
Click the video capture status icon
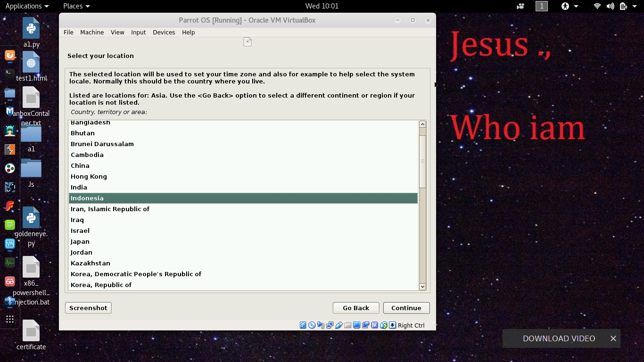tap(365, 325)
